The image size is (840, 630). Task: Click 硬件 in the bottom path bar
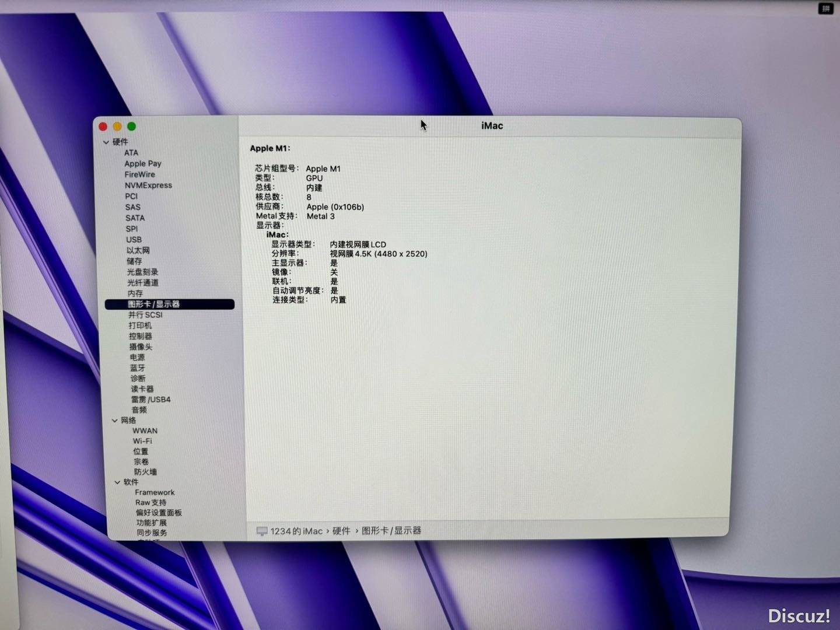341,531
